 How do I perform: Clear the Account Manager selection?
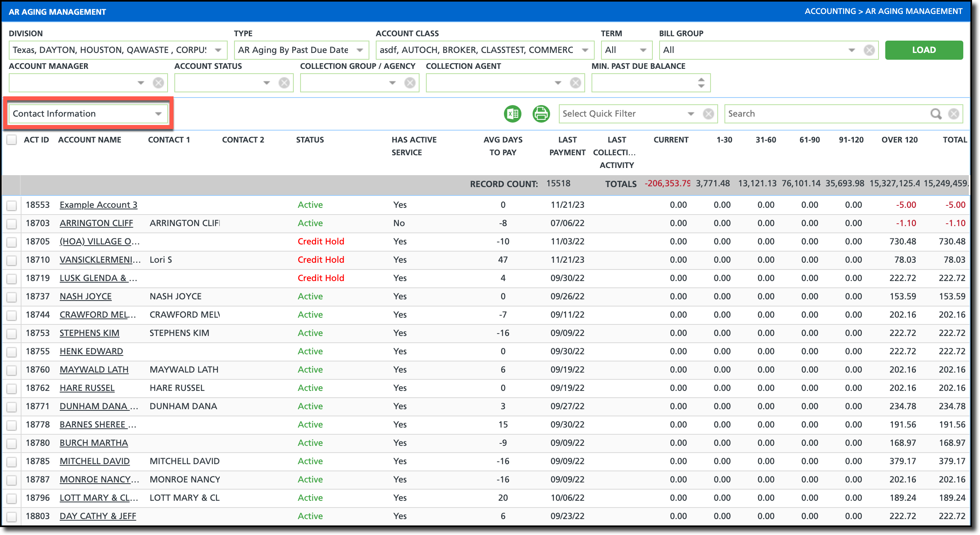coord(158,83)
